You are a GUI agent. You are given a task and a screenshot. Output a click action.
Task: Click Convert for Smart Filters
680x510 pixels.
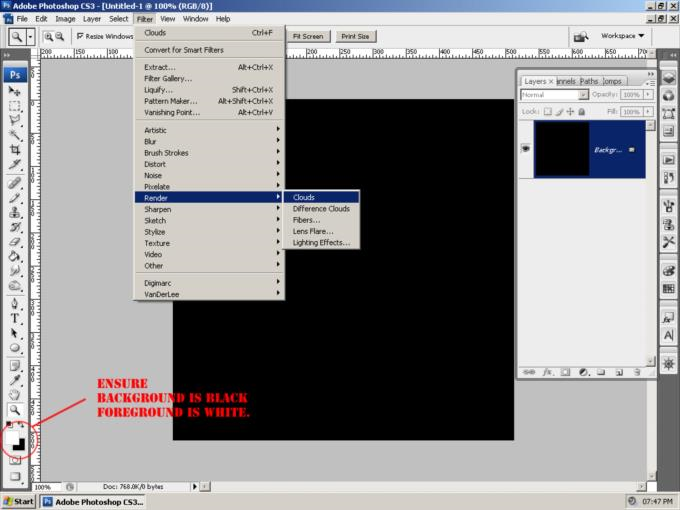(209, 50)
